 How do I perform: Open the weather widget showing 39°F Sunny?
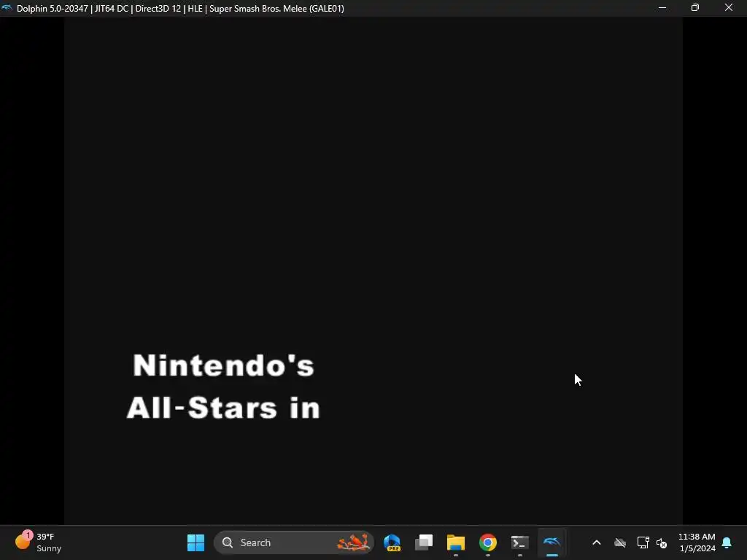pos(38,542)
